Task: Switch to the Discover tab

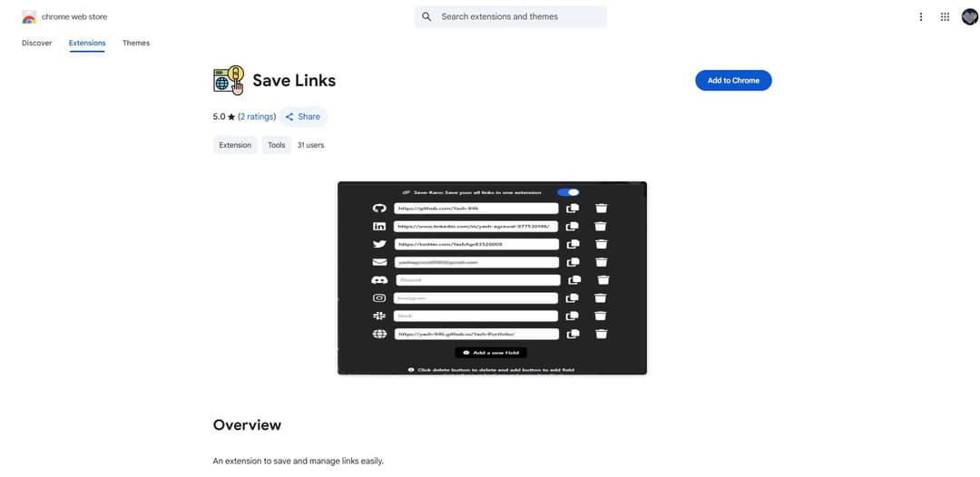Action: tap(37, 43)
